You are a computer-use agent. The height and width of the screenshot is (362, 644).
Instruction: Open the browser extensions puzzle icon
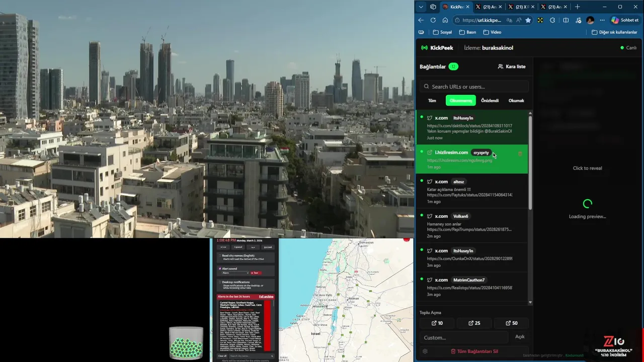(x=552, y=20)
